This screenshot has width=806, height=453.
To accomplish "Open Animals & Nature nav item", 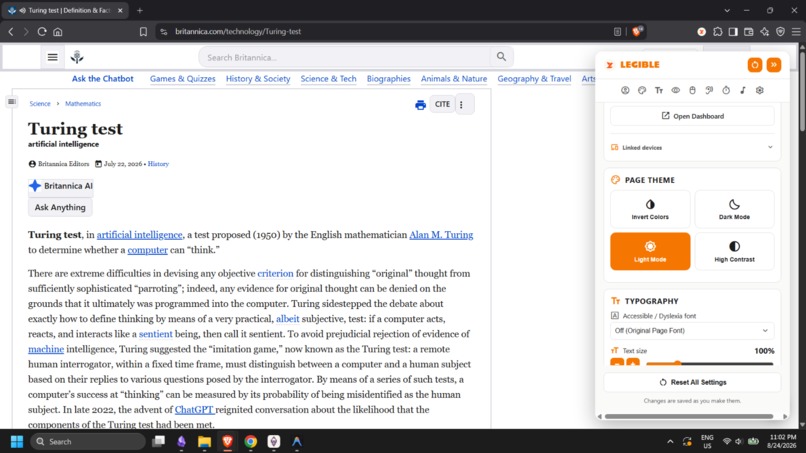I will [454, 79].
